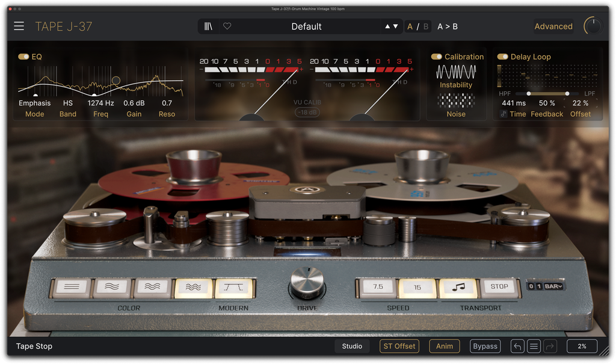Click the undo arrow icon
Image resolution: width=616 pixels, height=364 pixels.
point(517,347)
